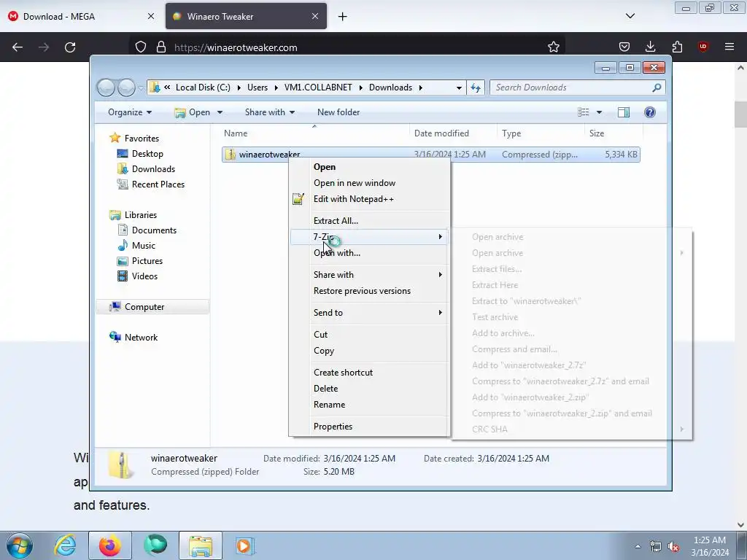Select Recent Places in the sidebar

[x=158, y=184]
